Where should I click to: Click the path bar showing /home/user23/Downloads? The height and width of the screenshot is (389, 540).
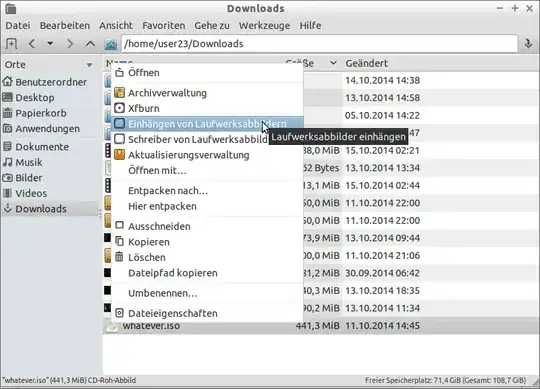coord(319,44)
